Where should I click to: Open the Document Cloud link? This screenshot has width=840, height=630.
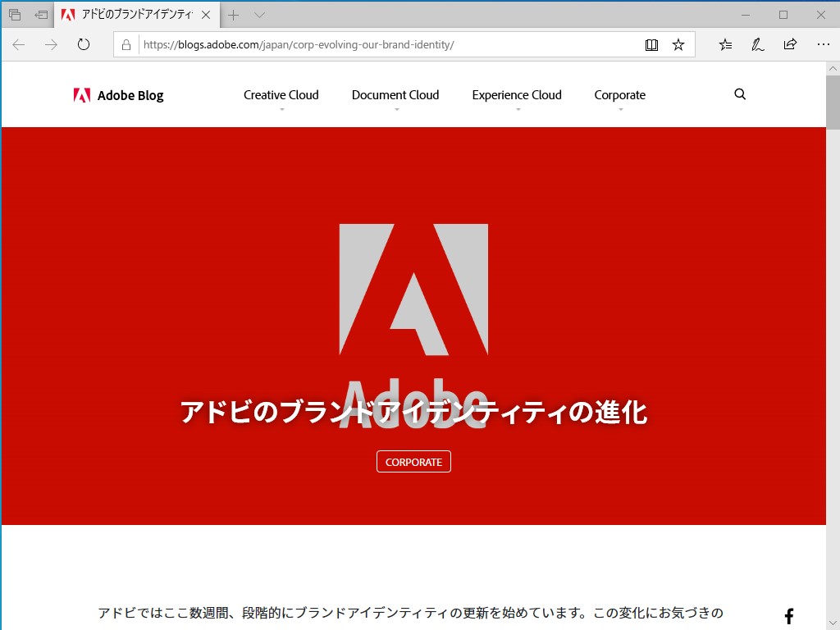tap(395, 94)
